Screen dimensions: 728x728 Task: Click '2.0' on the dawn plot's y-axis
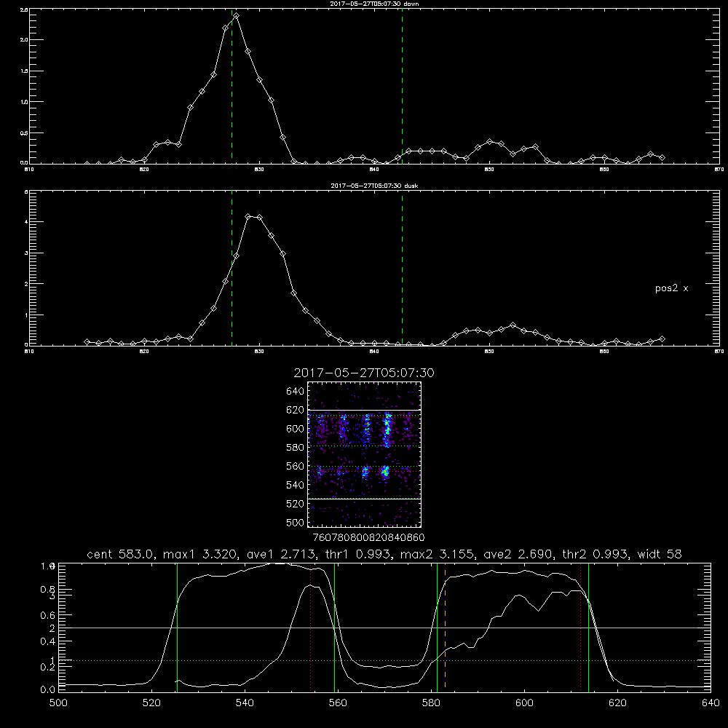click(25, 40)
